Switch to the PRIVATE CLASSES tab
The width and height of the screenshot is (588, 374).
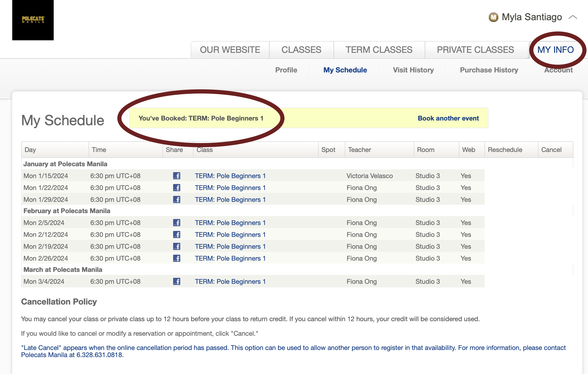click(x=475, y=50)
